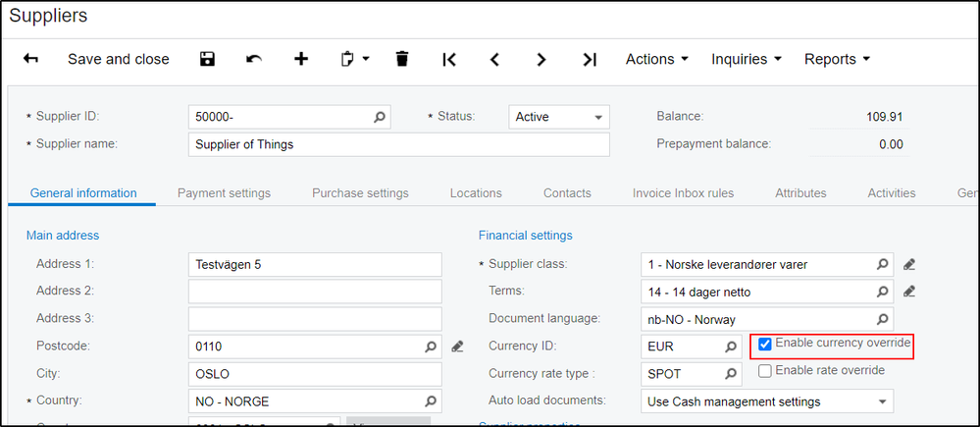Open the Reports menu
The image size is (980, 427).
point(837,59)
